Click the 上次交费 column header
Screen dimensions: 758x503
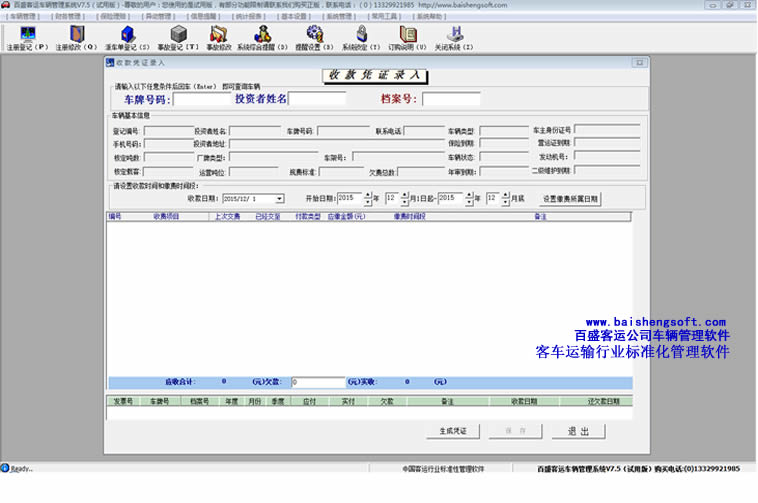point(228,216)
